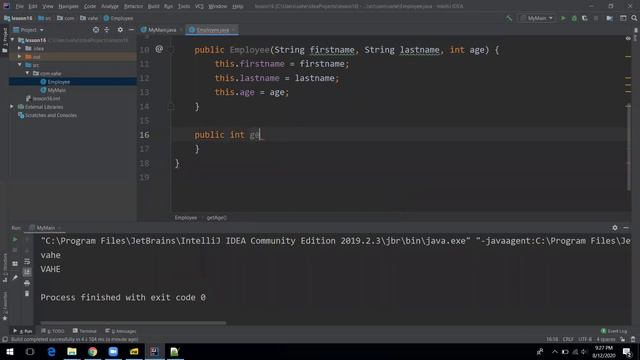Click the Windows Start button
The height and width of the screenshot is (360, 640).
[9, 351]
